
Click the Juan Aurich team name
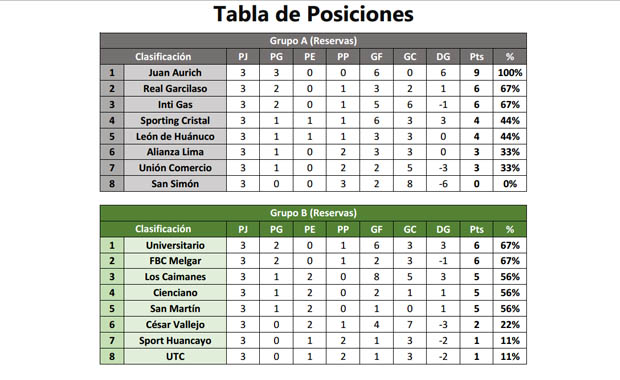point(175,73)
